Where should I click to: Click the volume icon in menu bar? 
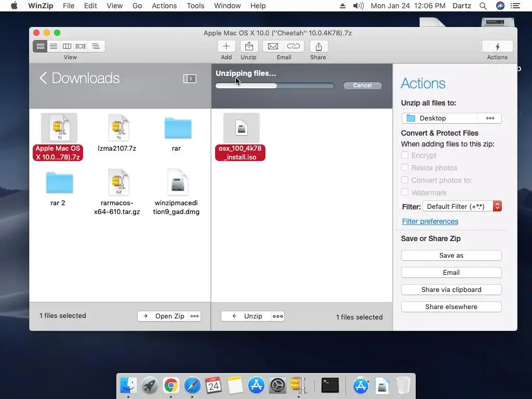point(358,6)
